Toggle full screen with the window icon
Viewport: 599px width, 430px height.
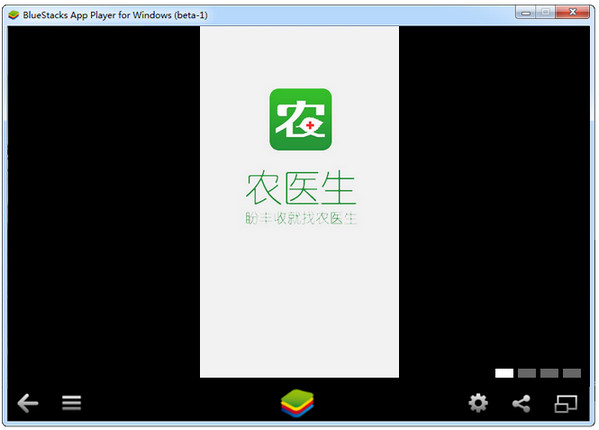[x=566, y=404]
